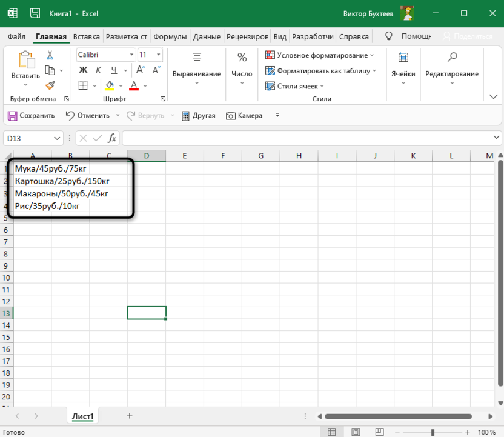Click the Borders icon

pyautogui.click(x=84, y=85)
